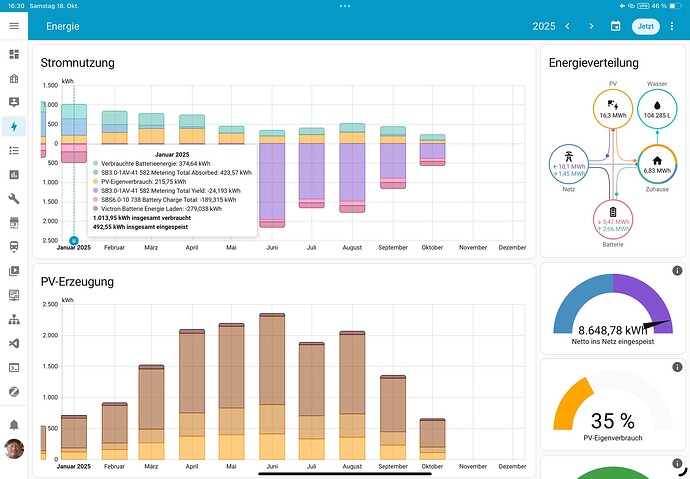690x479 pixels.
Task: Click 'Verbrauchte Batterieenergie: 374,64 kWh' tooltip entry
Action: click(x=151, y=164)
